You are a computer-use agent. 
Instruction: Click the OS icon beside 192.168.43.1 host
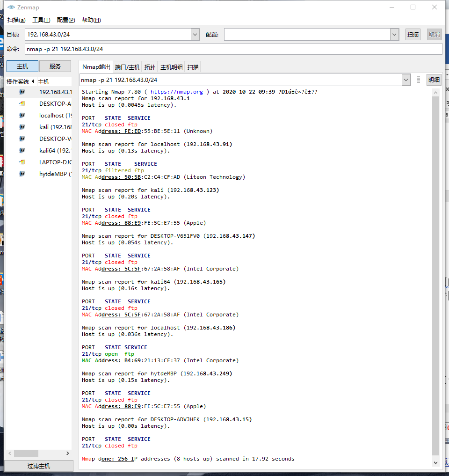[x=22, y=92]
